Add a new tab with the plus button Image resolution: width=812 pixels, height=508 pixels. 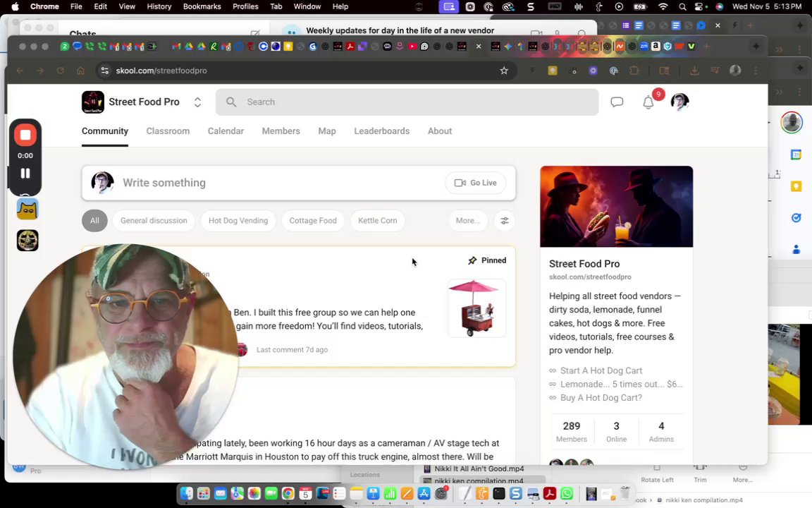pyautogui.click(x=706, y=47)
